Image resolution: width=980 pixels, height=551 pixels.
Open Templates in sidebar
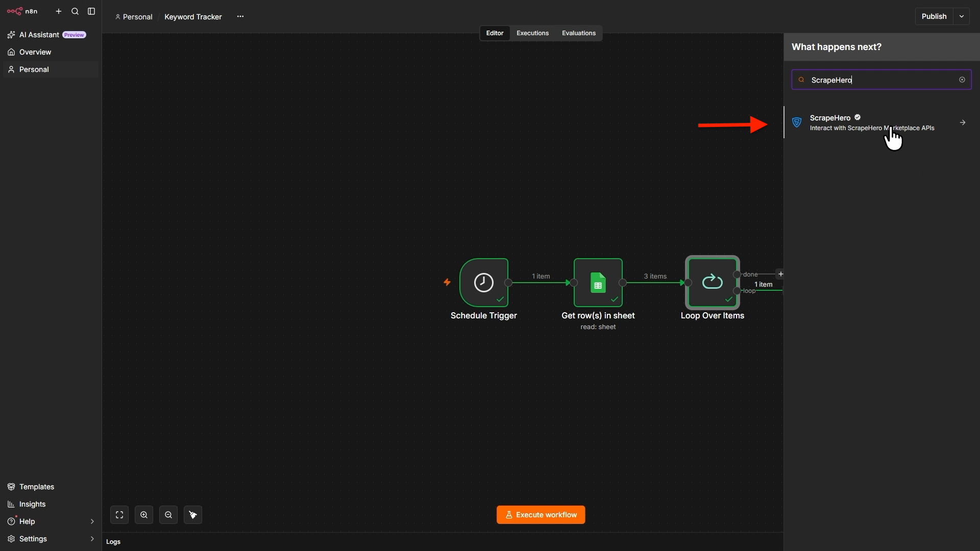[50, 487]
